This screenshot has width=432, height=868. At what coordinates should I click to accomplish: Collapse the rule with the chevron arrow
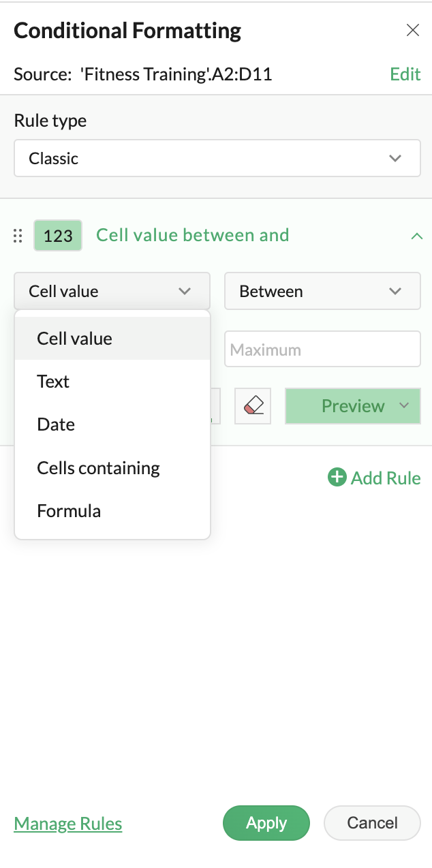[416, 236]
